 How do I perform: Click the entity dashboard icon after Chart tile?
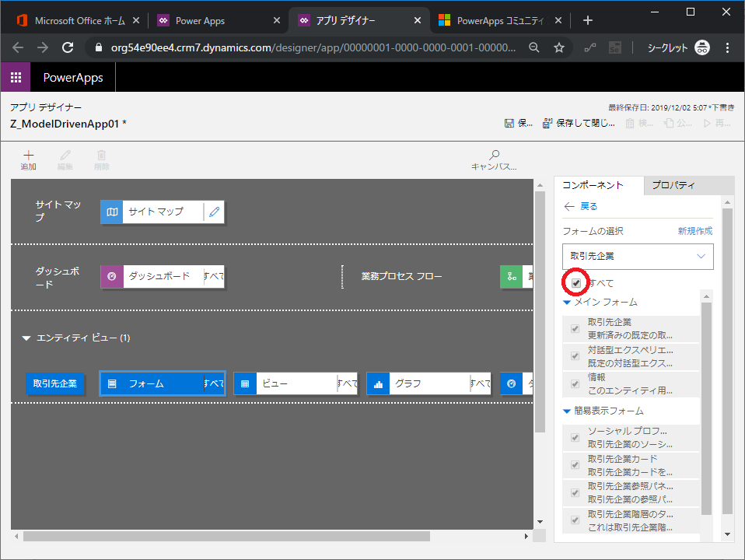click(x=511, y=383)
